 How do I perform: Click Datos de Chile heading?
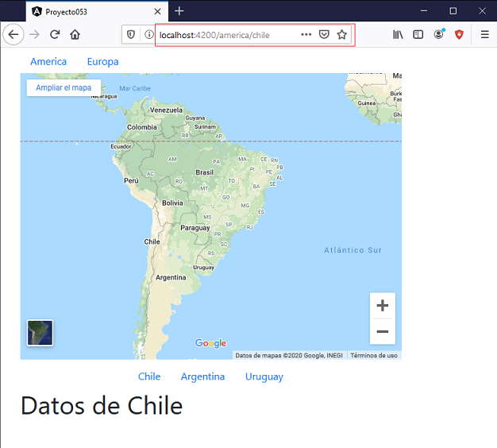[102, 406]
